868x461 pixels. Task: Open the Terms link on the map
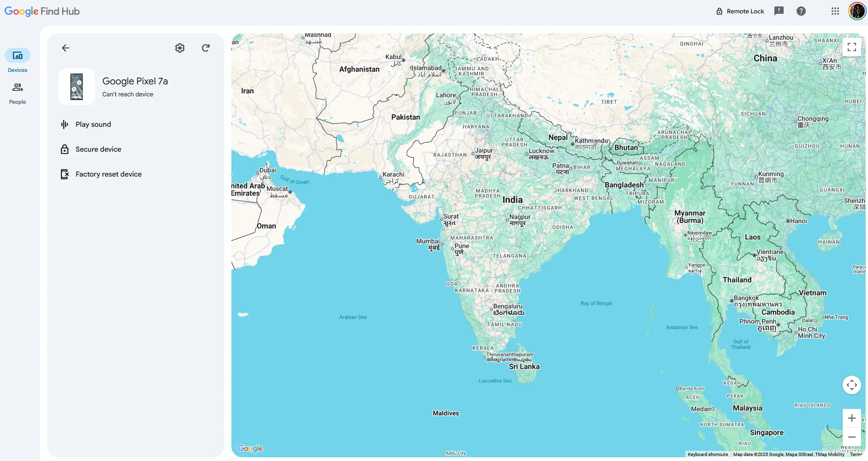tap(861, 454)
